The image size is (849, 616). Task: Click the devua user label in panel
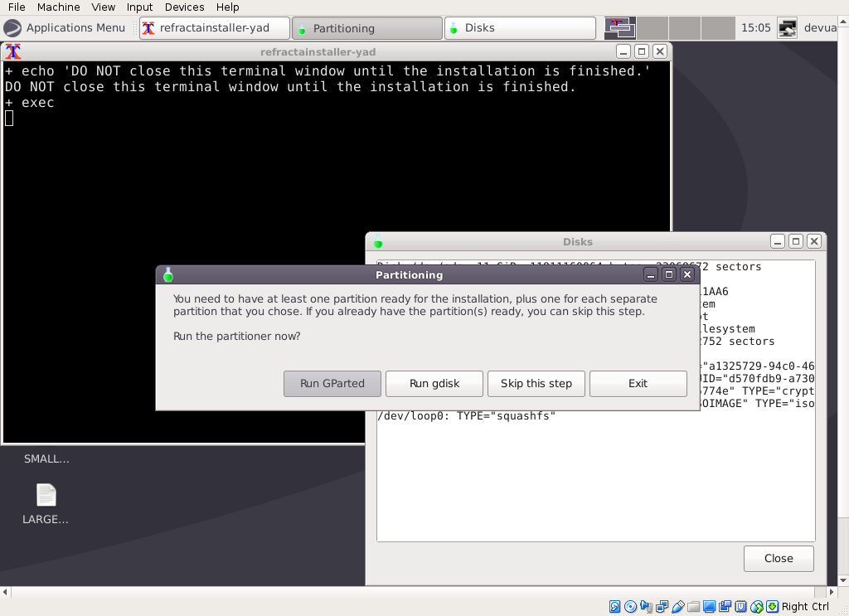point(820,27)
